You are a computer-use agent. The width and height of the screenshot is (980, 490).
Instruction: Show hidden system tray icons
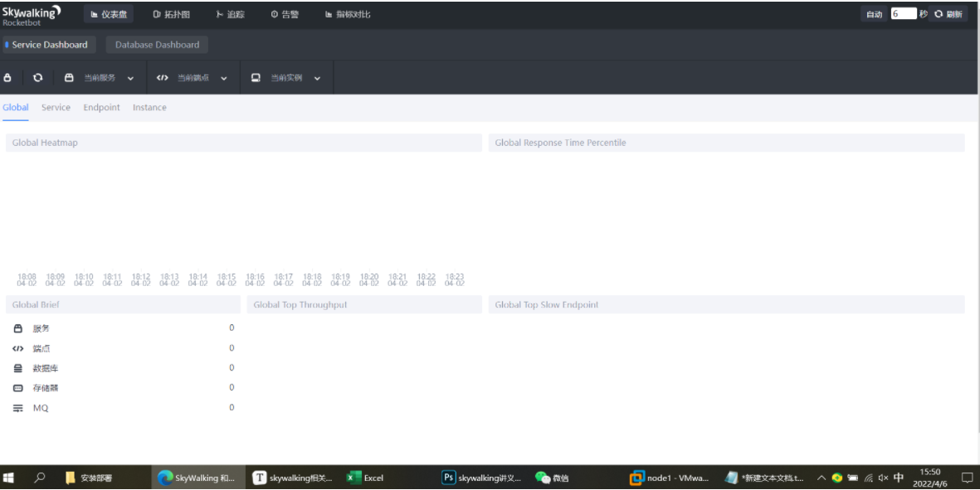click(x=822, y=478)
